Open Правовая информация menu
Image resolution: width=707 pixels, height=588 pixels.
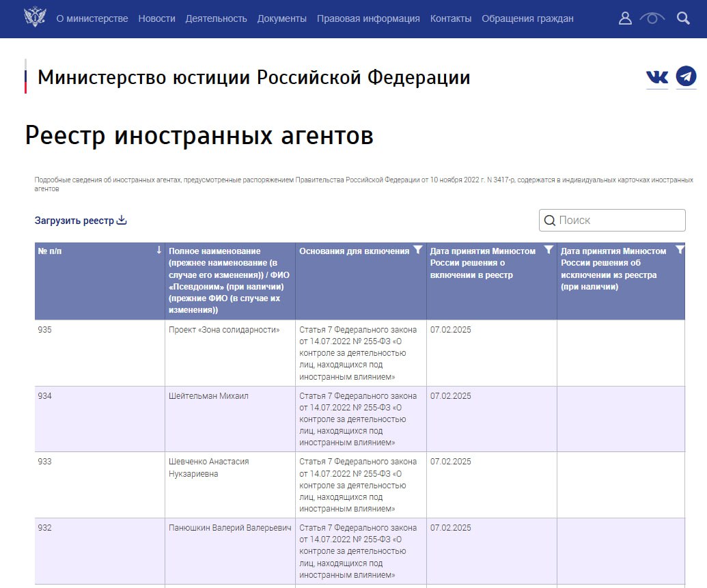coord(368,18)
